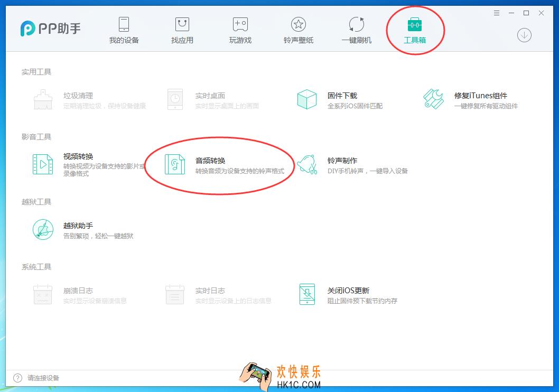Open 越狱助手 jailbreak helper title

(78, 226)
